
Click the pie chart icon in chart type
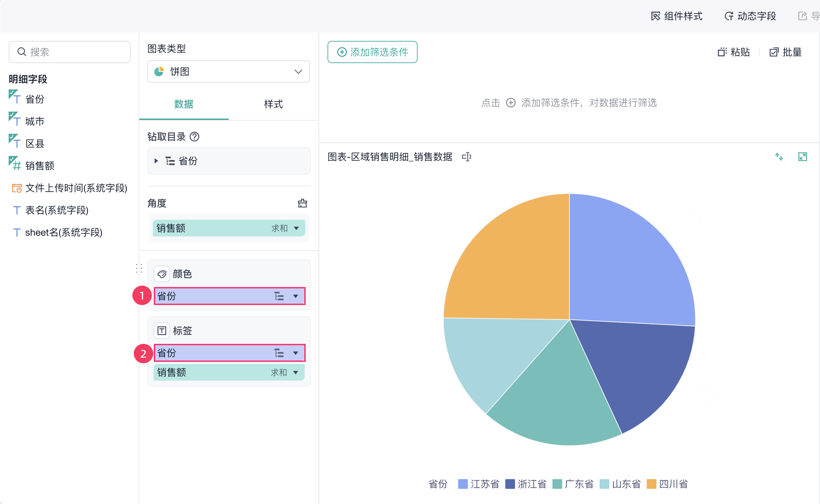pyautogui.click(x=159, y=71)
